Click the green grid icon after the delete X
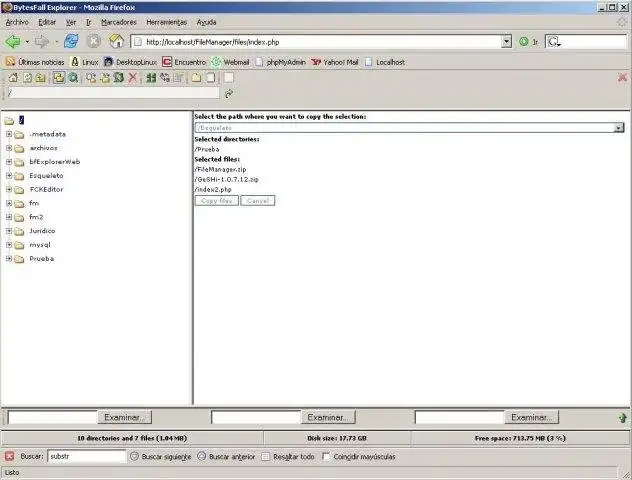632x480 pixels. tap(151, 78)
